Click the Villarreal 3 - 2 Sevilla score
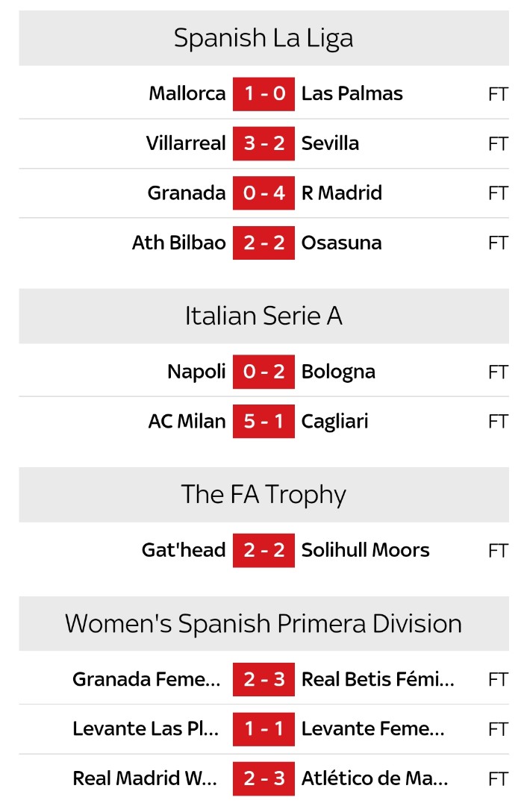This screenshot has width=527, height=812. click(263, 143)
